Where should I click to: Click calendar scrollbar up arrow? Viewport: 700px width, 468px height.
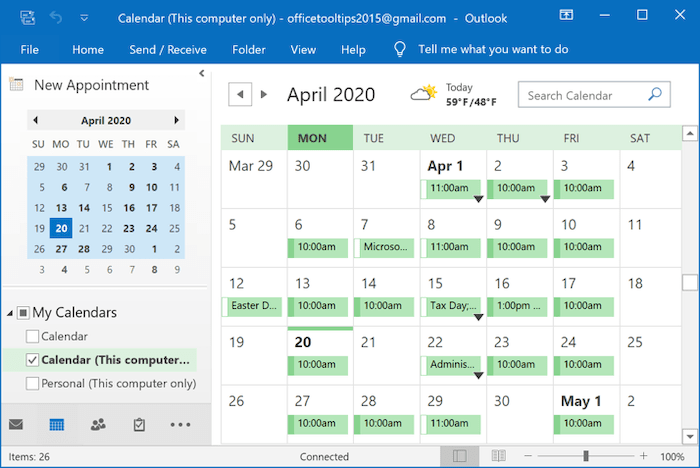pos(690,133)
